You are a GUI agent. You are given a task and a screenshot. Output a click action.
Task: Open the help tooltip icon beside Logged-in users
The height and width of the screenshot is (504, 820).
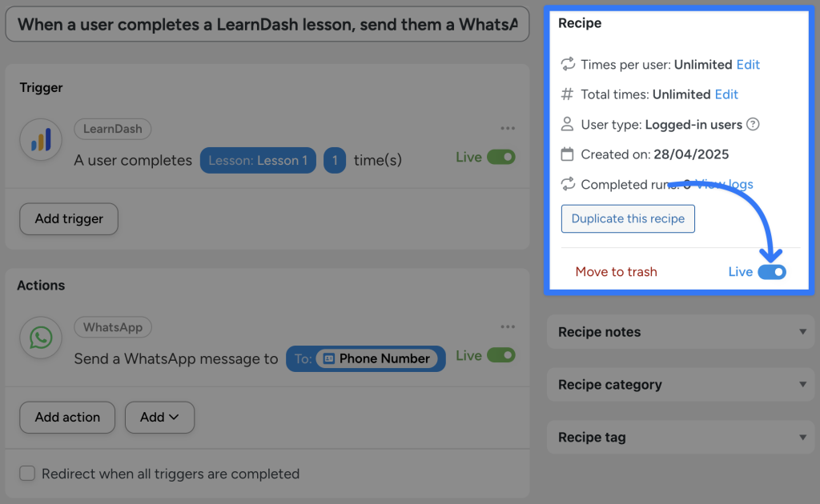click(751, 124)
